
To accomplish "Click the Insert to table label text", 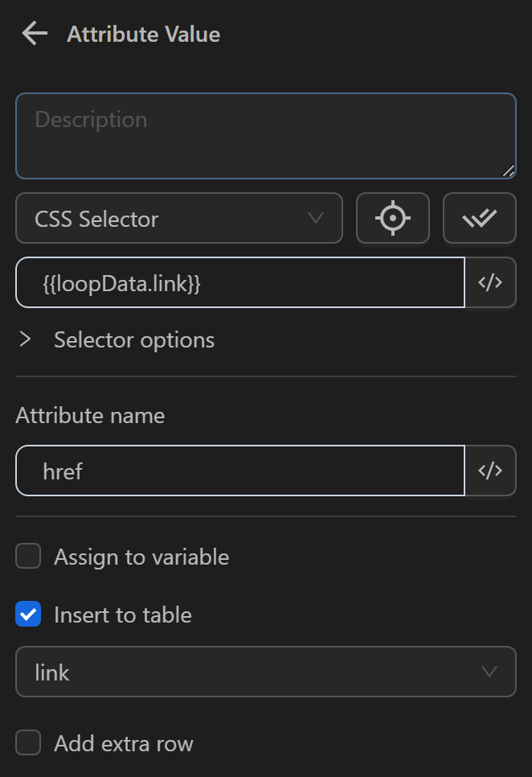I will point(122,614).
